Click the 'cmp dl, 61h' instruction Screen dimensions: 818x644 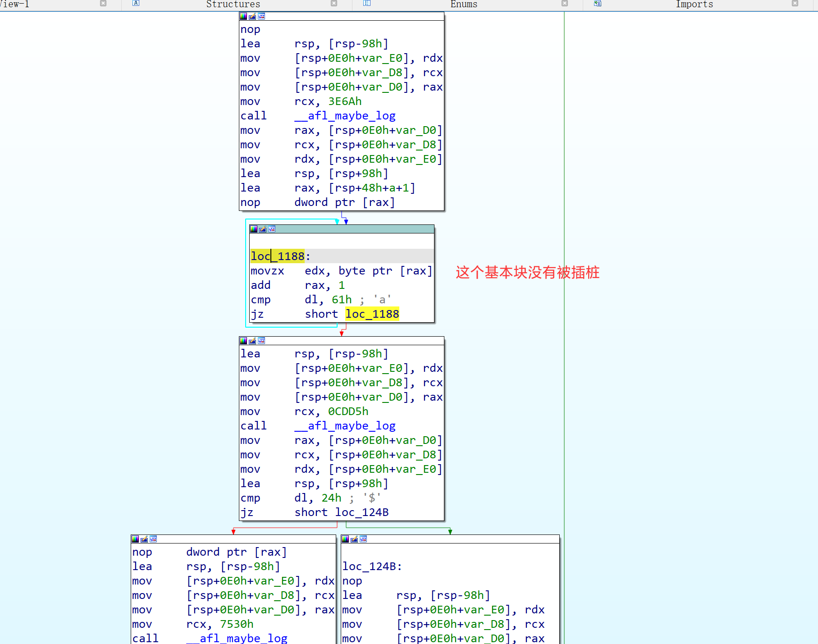pos(321,300)
